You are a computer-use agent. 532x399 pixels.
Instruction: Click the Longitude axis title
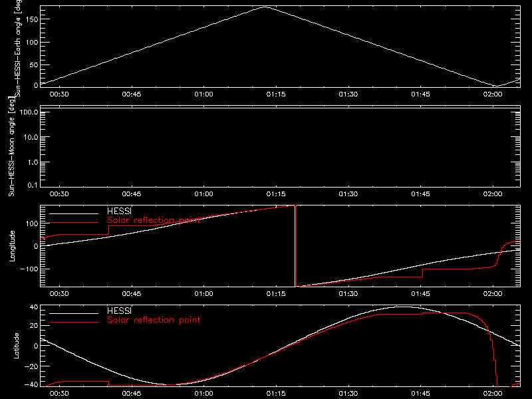[12, 246]
